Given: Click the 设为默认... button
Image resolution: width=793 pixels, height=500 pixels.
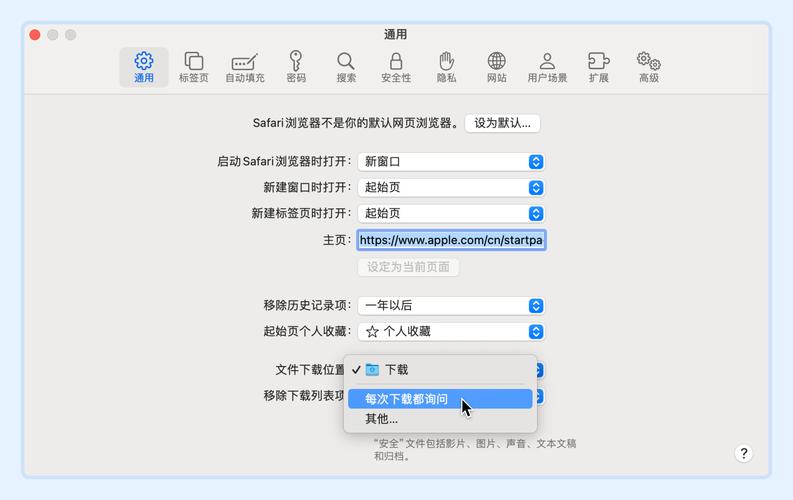Looking at the screenshot, I should [x=503, y=123].
